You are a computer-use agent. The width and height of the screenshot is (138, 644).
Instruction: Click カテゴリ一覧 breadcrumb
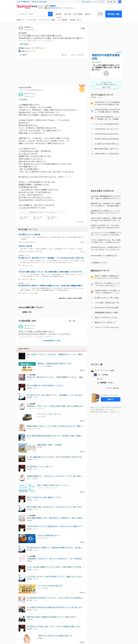31,20
